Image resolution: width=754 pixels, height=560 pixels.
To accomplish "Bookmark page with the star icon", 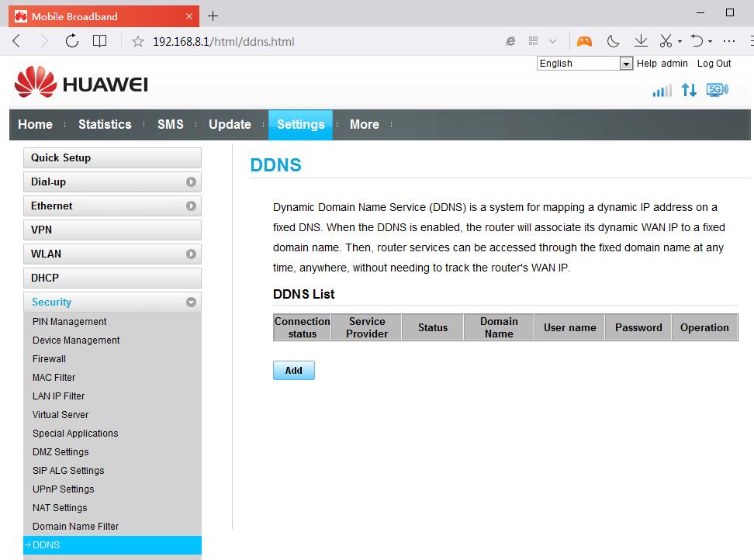I will coord(138,42).
